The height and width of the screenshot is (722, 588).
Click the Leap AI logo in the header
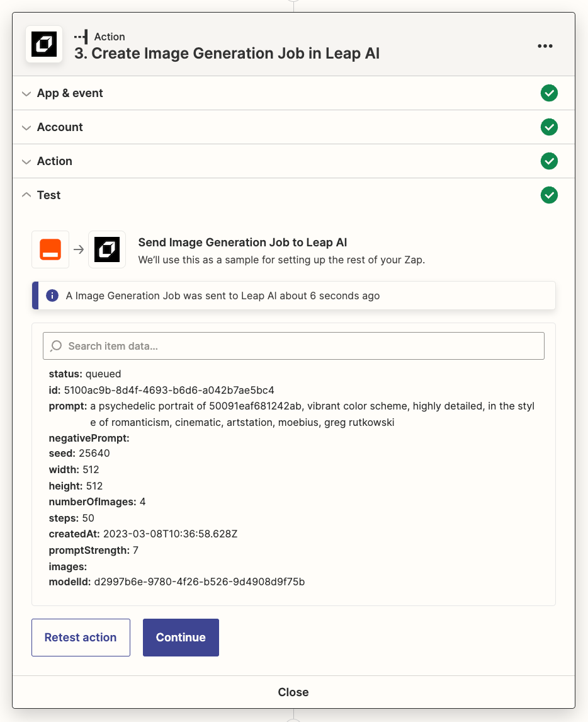coord(44,45)
